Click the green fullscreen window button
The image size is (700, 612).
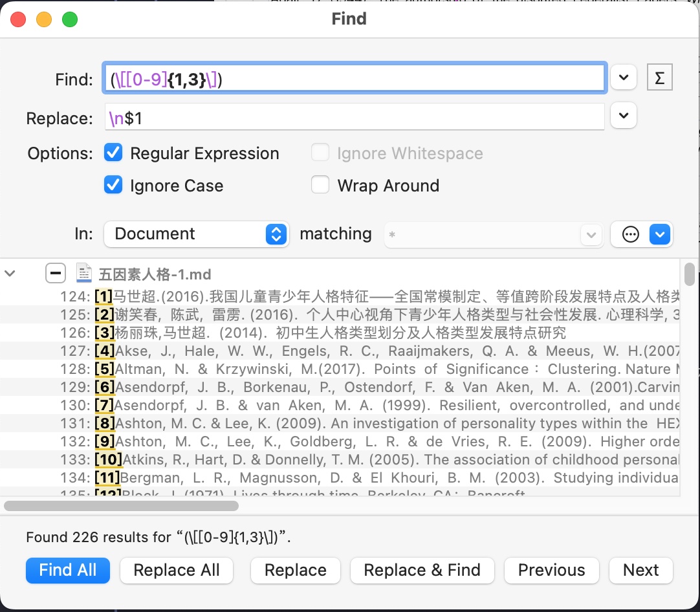coord(69,19)
